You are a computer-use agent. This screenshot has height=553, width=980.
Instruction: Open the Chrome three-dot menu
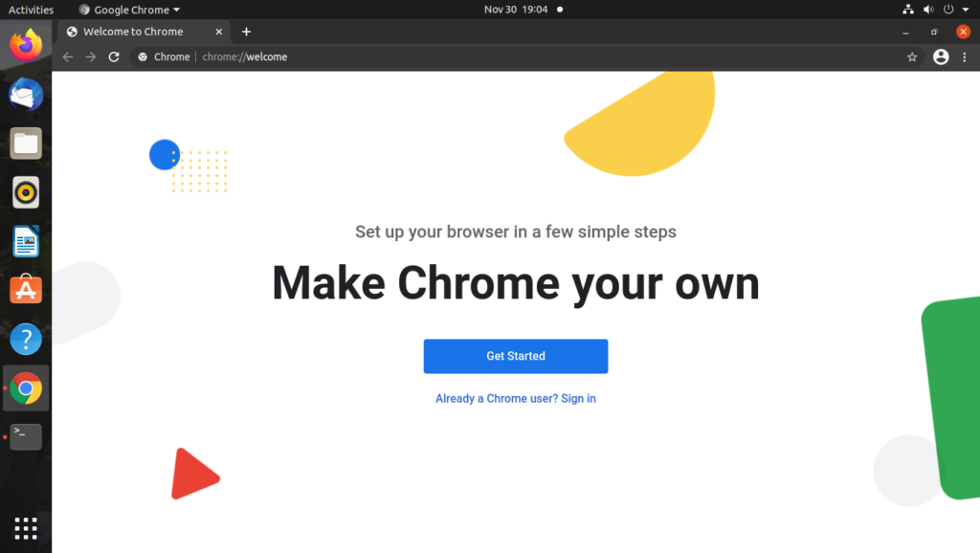point(964,57)
